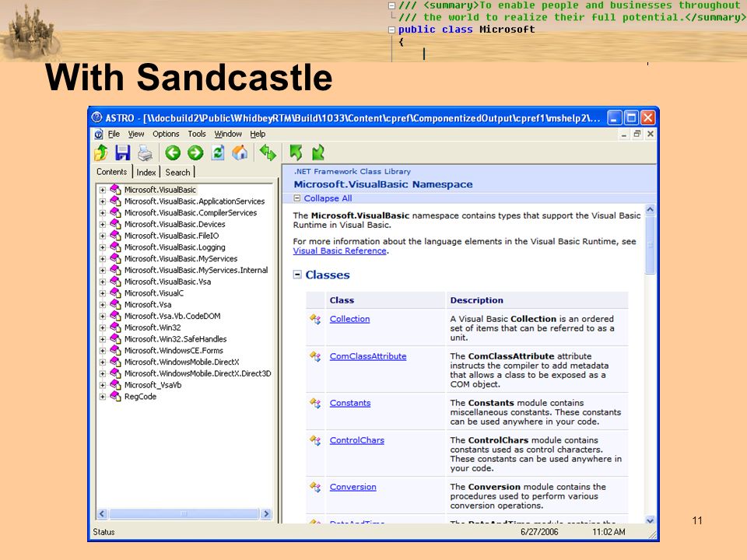Go back with the green left-arrow button
Screen dimensions: 747x560
[x=173, y=153]
